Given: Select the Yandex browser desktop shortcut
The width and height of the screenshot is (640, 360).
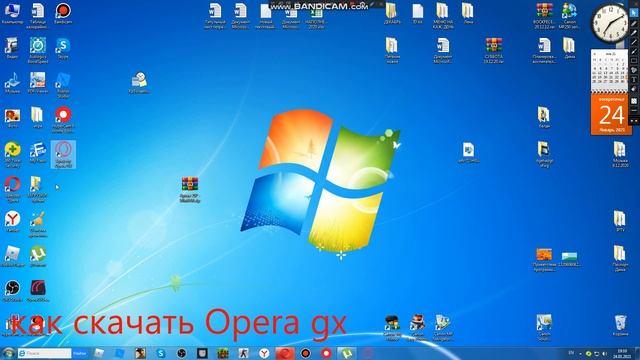Looking at the screenshot, I should coord(12,222).
